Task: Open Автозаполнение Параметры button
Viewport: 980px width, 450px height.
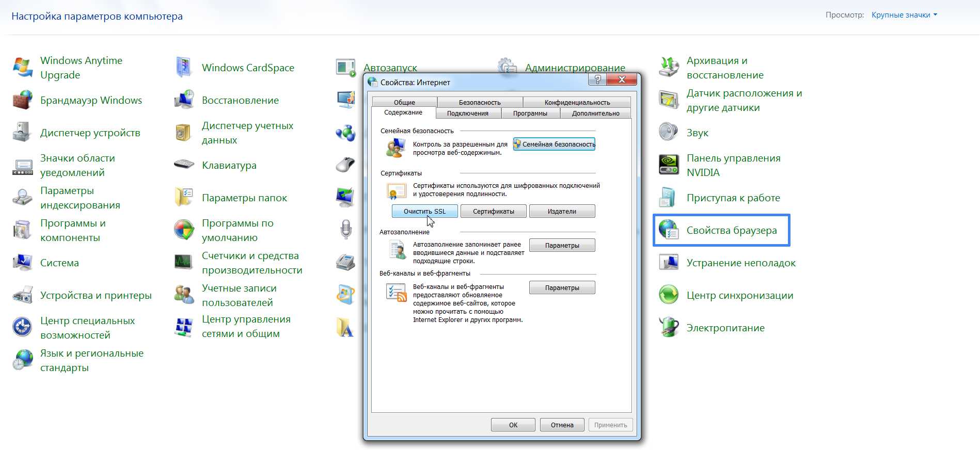Action: [562, 246]
